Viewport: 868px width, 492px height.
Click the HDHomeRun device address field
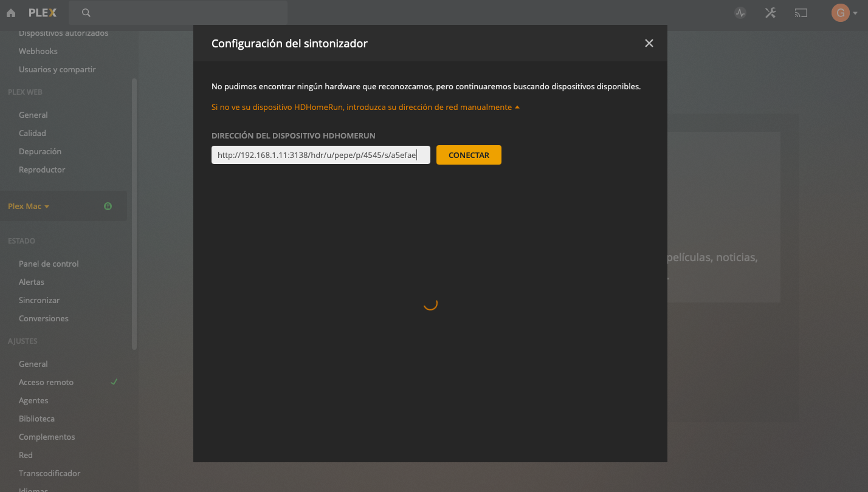pos(321,155)
